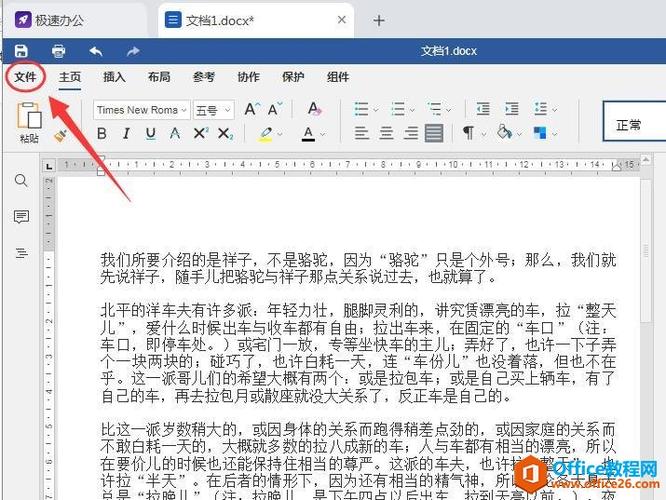The width and height of the screenshot is (666, 500).
Task: Switch to the 组件 tab
Action: (x=338, y=77)
